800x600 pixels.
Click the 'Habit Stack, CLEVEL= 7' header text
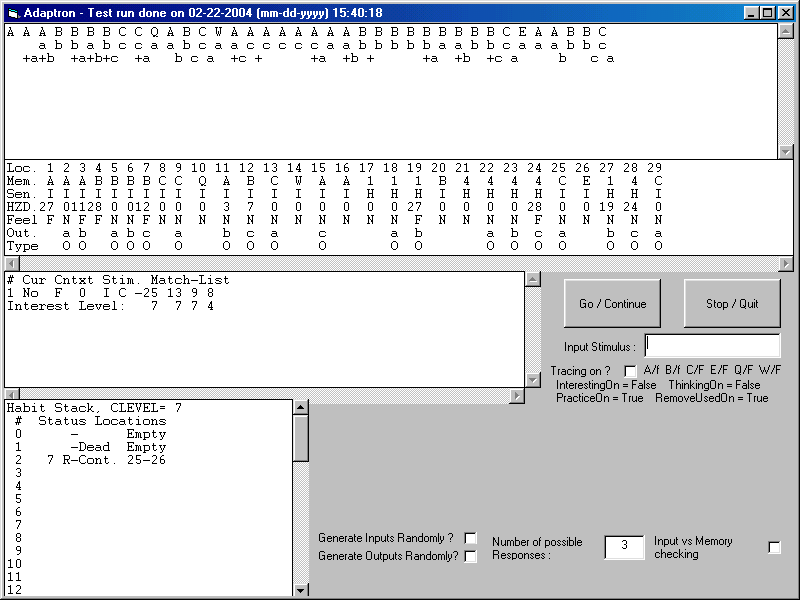pyautogui.click(x=94, y=408)
